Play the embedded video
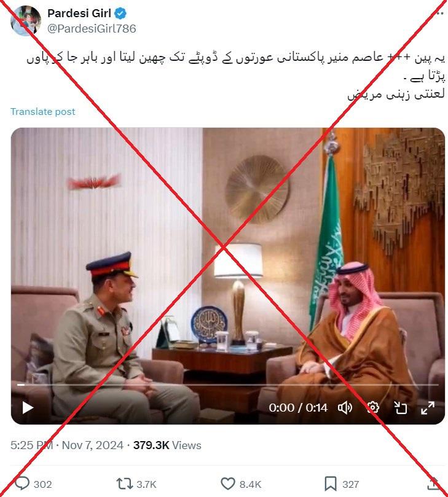The image size is (448, 497). tap(28, 408)
